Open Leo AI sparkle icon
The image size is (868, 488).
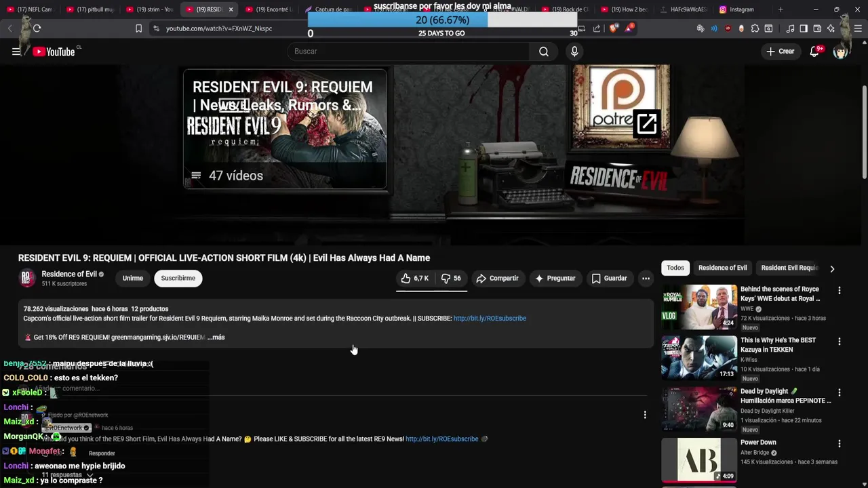tap(831, 28)
